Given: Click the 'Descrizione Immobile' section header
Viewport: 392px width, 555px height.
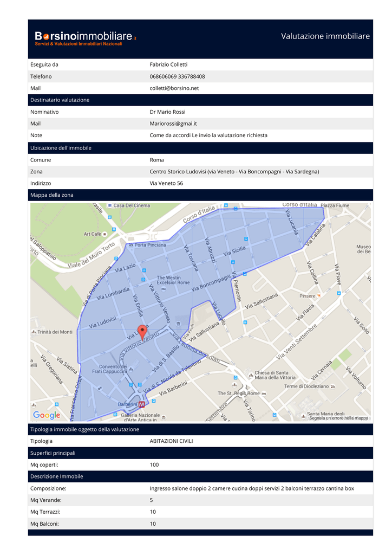Looking at the screenshot, I should [200, 476].
